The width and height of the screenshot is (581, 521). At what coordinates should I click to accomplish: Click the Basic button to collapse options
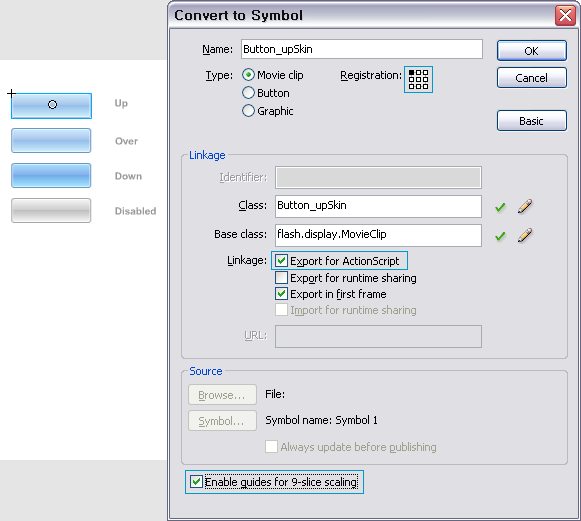[x=532, y=121]
